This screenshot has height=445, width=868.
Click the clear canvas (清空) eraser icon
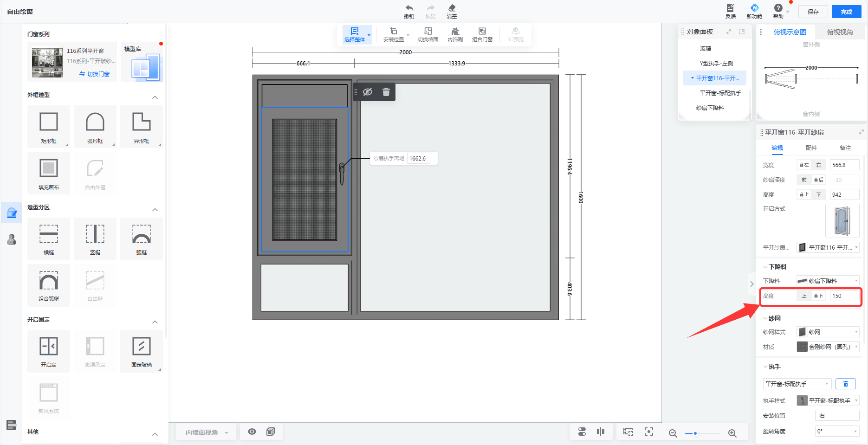(x=452, y=8)
